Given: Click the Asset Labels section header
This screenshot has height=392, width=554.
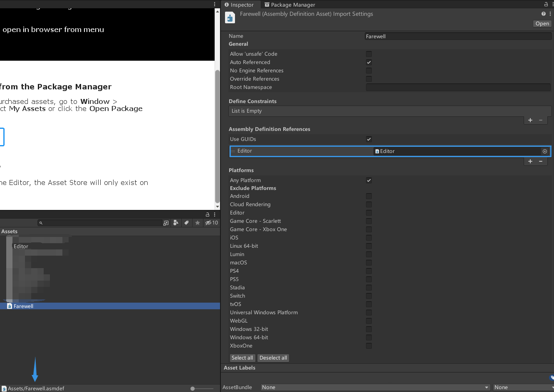Looking at the screenshot, I should (240, 368).
